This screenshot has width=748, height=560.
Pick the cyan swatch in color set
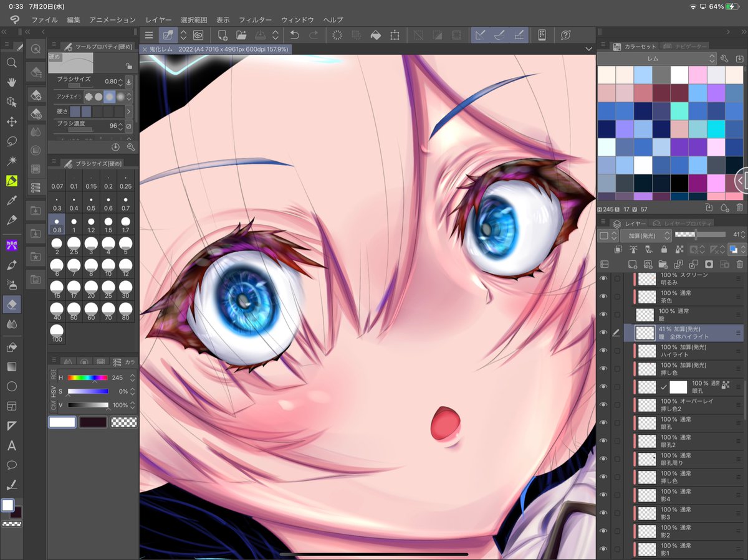(x=716, y=130)
